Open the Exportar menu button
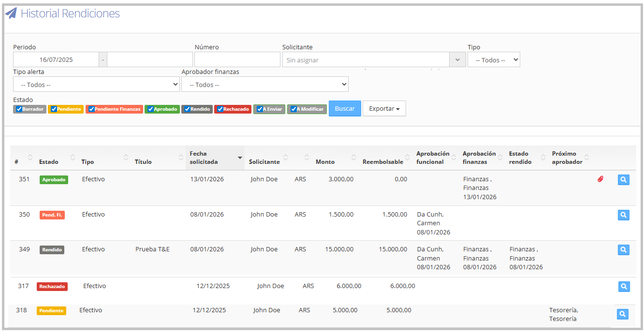 click(x=384, y=109)
